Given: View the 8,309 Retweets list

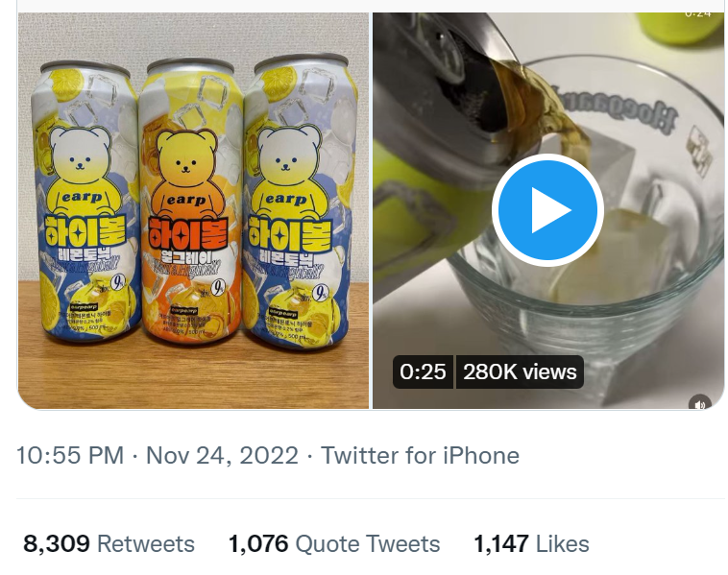Looking at the screenshot, I should click(x=109, y=544).
